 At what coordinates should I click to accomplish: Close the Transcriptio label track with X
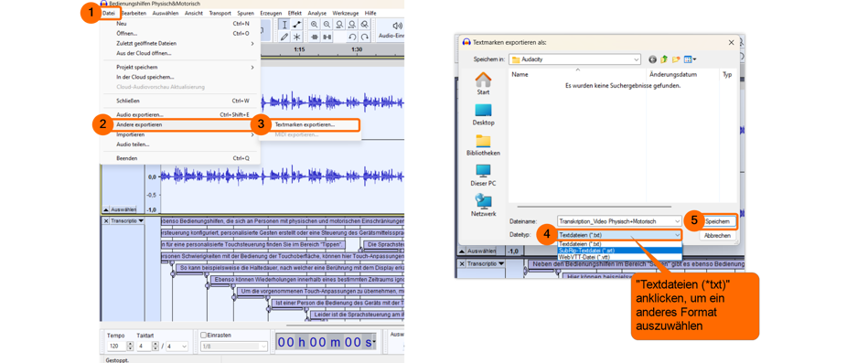tap(105, 220)
